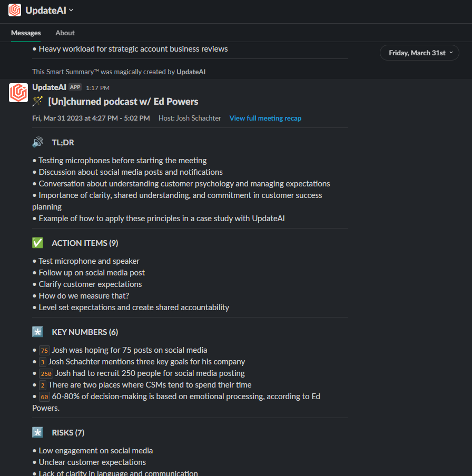Click the green checkmark by Action Items
The image size is (472, 476).
pos(37,243)
